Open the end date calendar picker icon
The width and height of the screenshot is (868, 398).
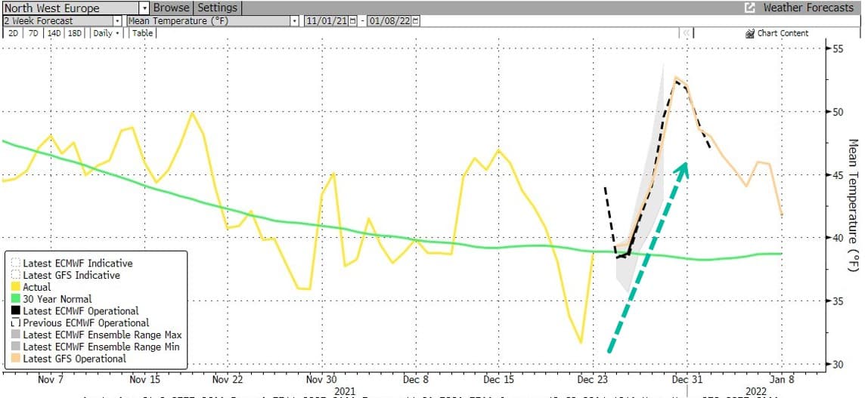click(x=416, y=21)
